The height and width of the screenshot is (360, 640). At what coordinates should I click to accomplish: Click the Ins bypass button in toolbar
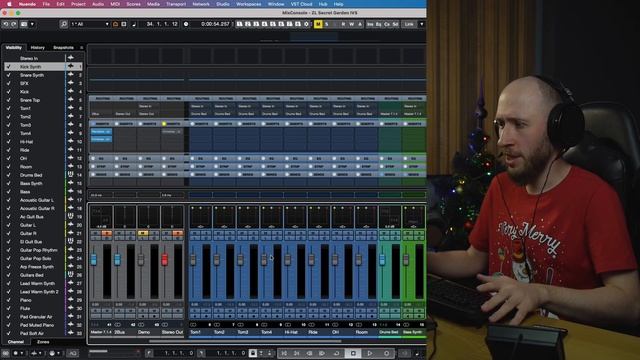coord(370,24)
